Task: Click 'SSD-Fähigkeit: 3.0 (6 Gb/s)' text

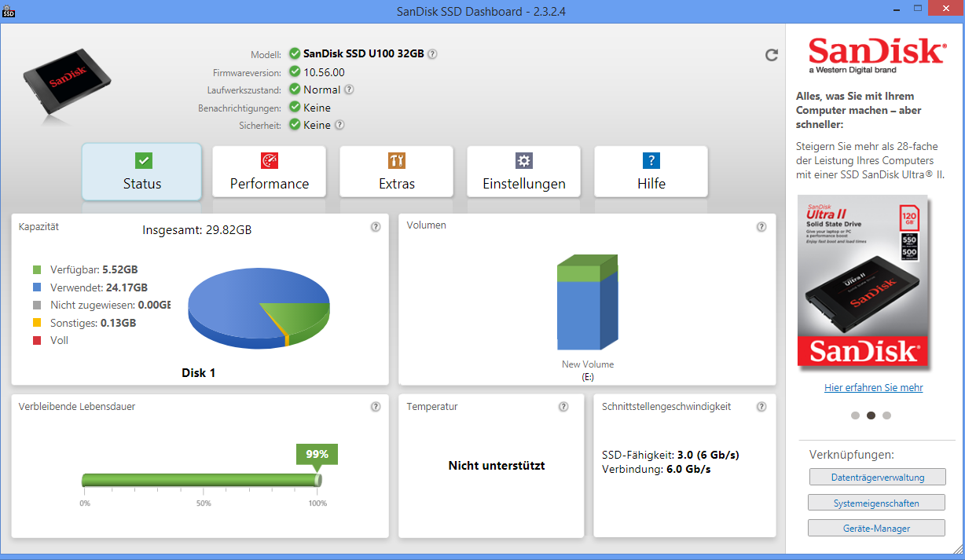Action: [670, 455]
